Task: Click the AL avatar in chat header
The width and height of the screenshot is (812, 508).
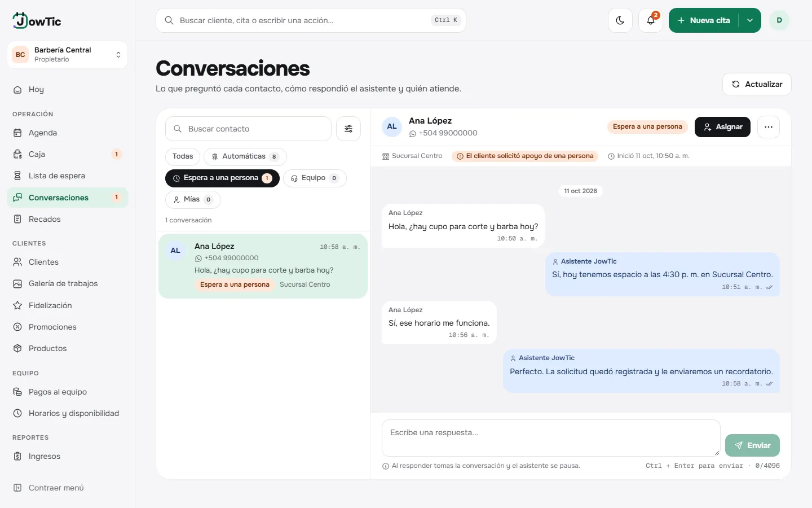Action: click(x=392, y=126)
